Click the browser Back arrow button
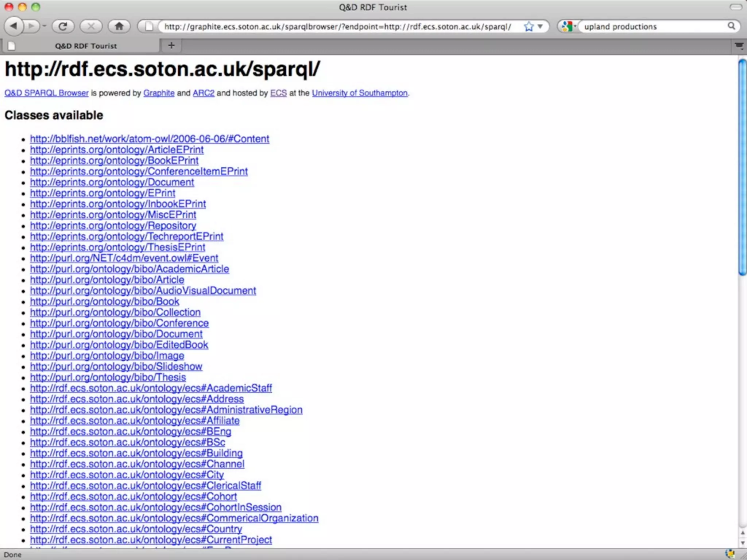 pyautogui.click(x=14, y=26)
